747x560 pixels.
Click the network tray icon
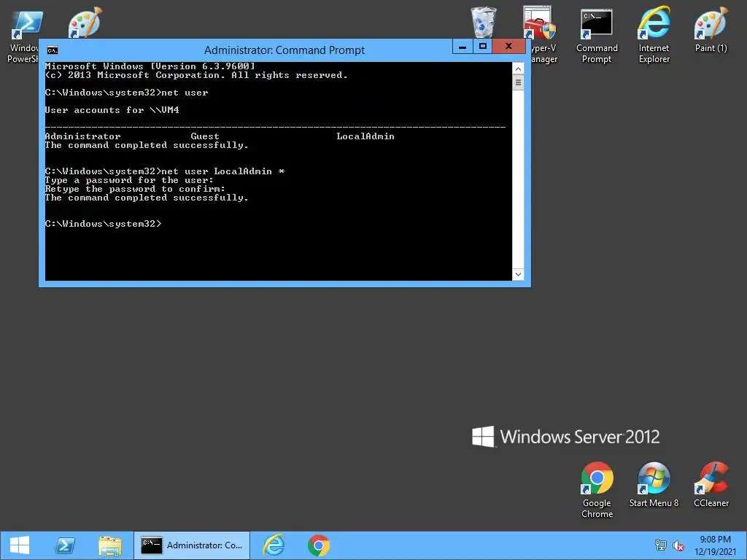coord(661,545)
